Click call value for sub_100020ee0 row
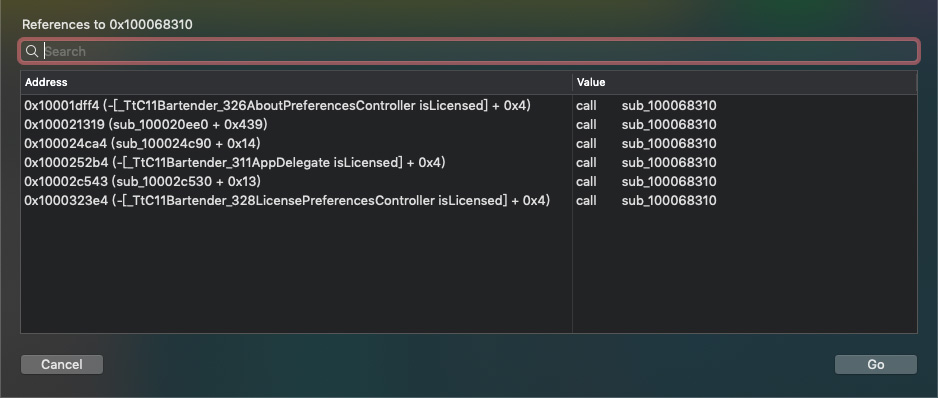 click(646, 124)
